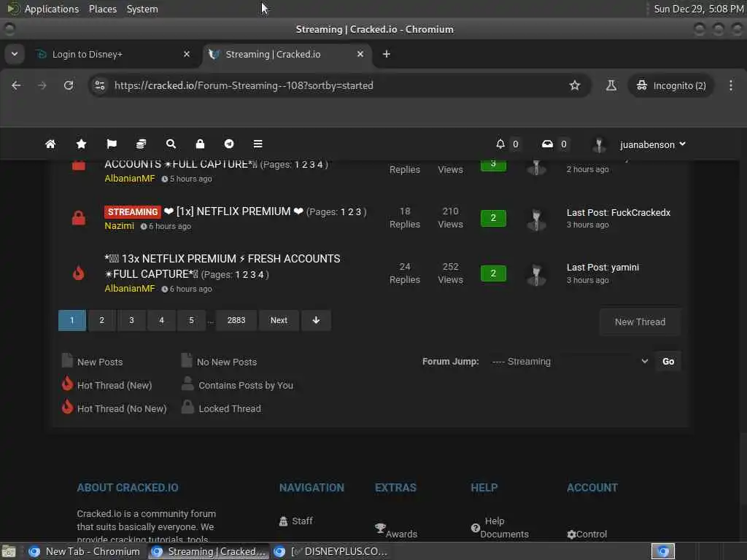
Task: Open the Applications menu
Action: tap(52, 9)
